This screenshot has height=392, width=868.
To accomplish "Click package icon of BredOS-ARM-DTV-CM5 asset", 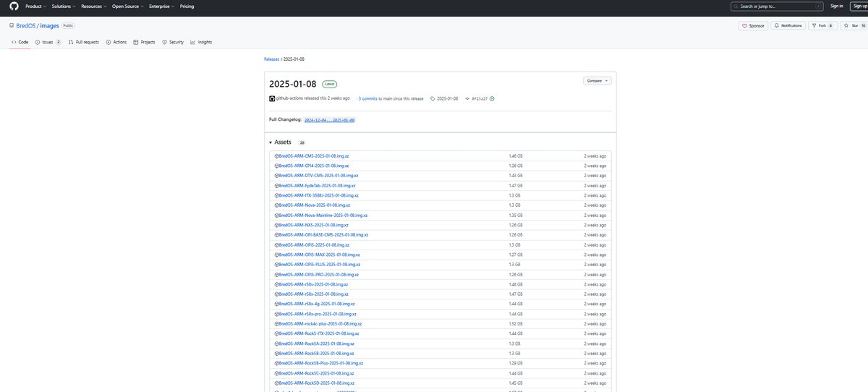I will [x=276, y=176].
